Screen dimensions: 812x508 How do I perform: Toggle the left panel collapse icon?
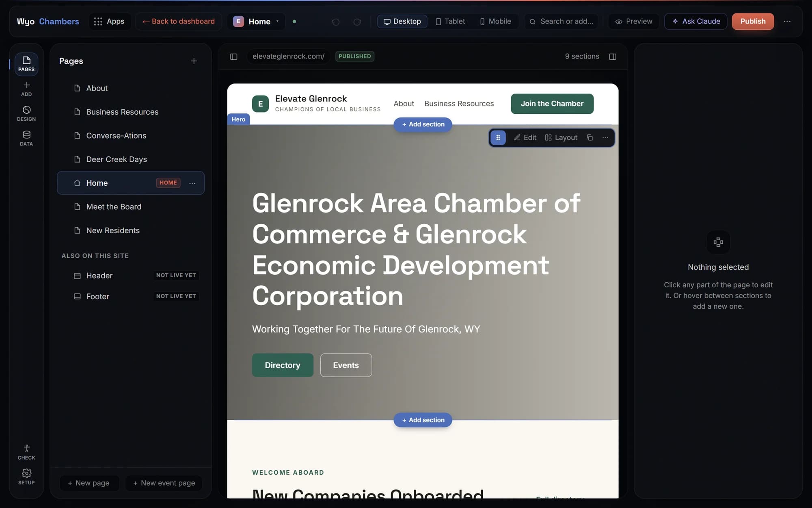point(233,56)
